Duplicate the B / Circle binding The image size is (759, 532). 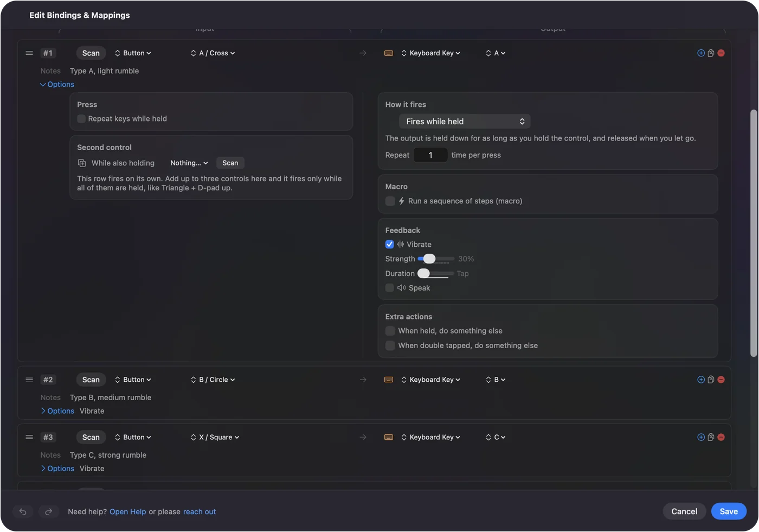(x=711, y=380)
